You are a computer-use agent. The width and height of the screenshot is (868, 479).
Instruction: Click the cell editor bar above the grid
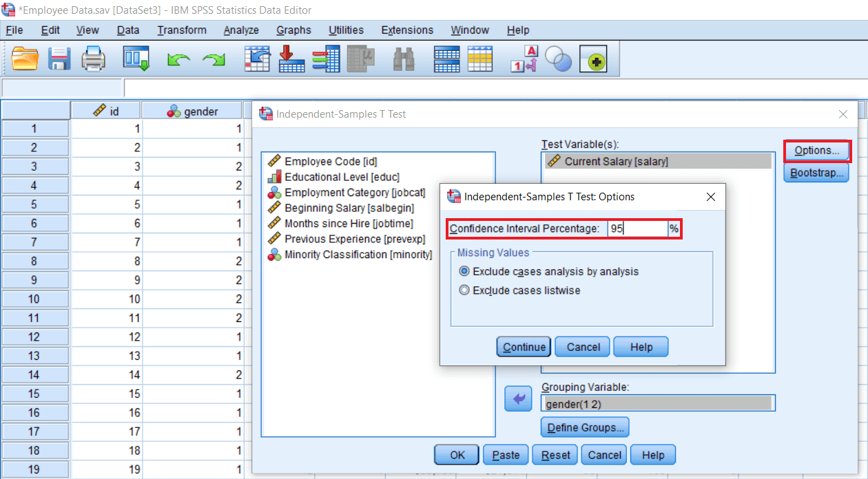[495, 88]
